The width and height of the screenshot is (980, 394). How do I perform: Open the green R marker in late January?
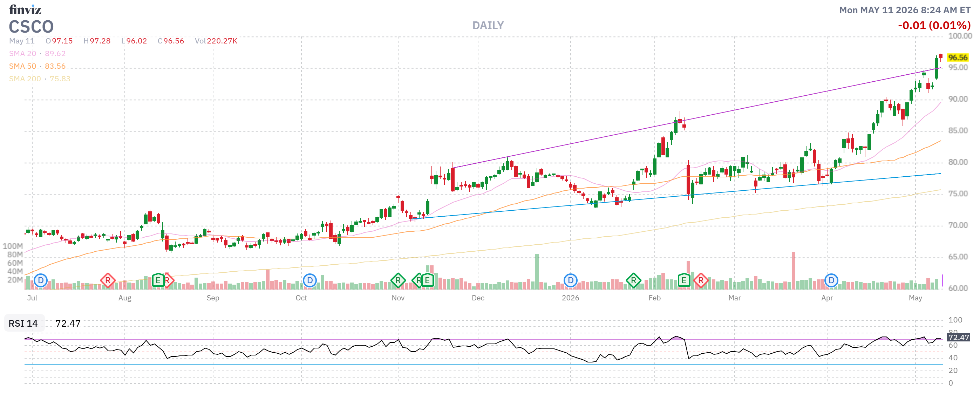[x=633, y=281]
